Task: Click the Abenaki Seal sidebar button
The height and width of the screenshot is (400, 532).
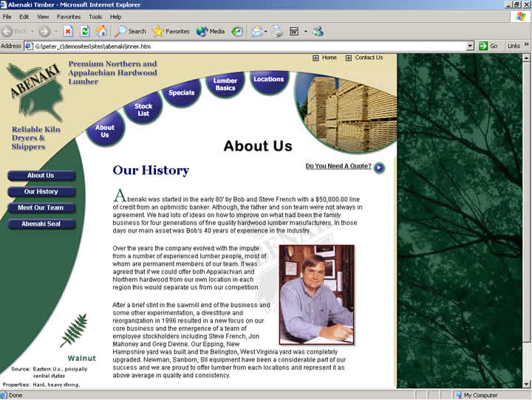Action: coord(41,224)
